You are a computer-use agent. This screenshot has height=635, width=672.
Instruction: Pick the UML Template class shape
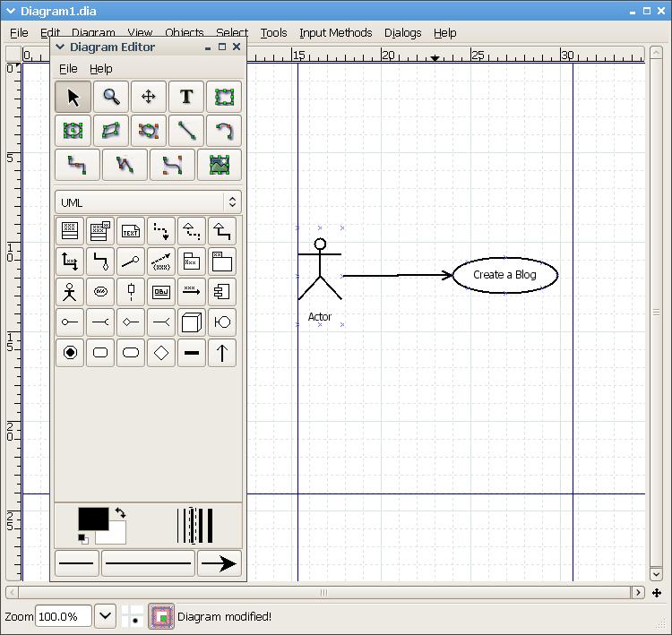[x=100, y=231]
